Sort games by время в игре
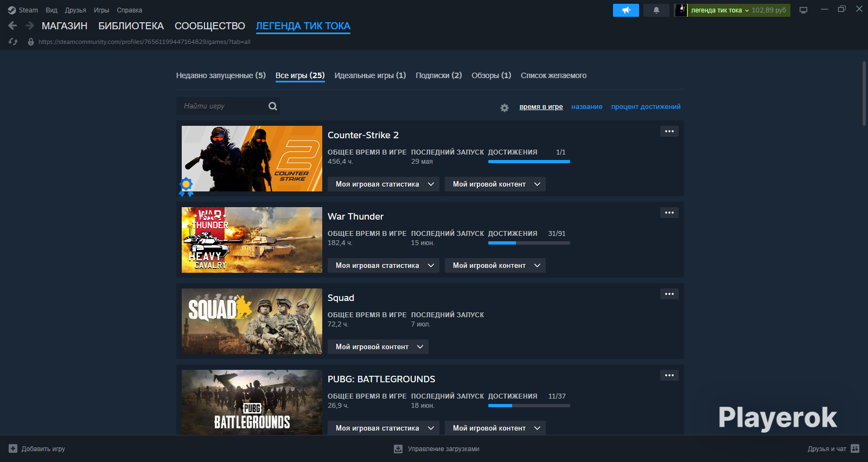This screenshot has height=462, width=868. coord(541,107)
